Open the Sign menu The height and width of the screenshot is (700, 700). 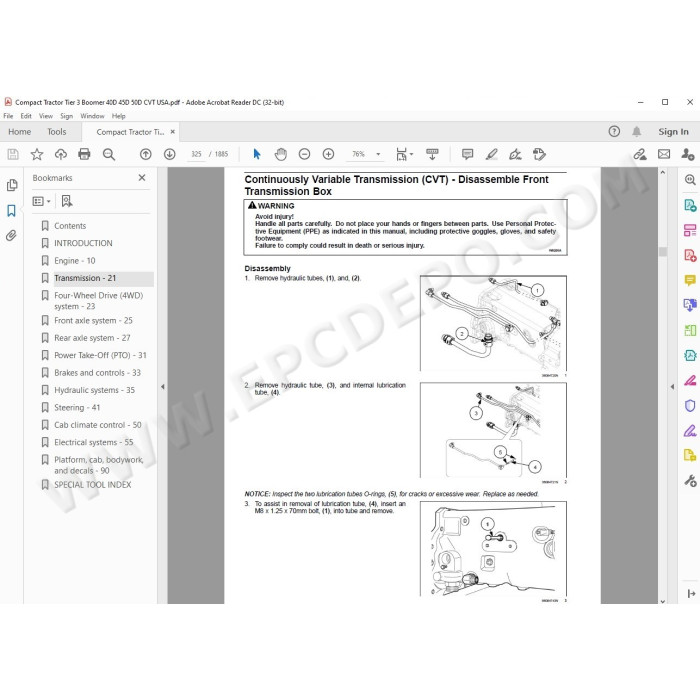point(67,116)
